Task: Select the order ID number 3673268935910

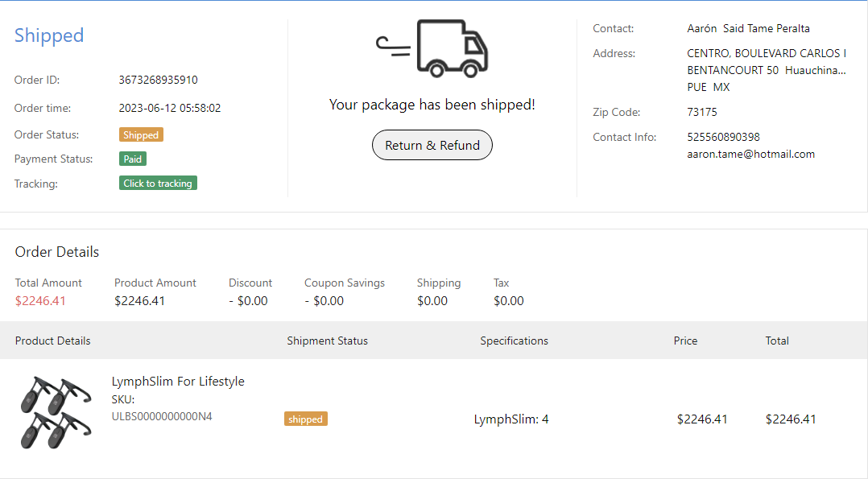Action: 158,81
